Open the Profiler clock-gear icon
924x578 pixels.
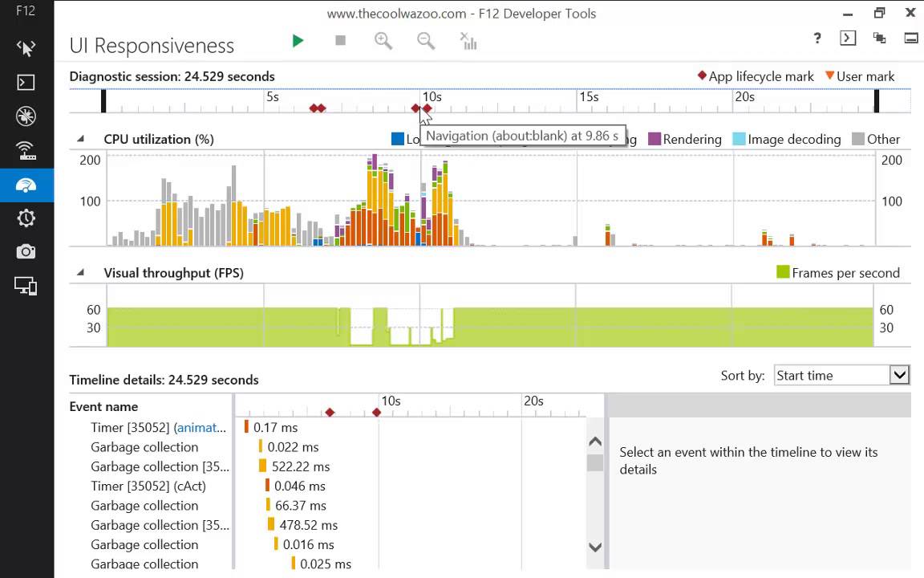coord(26,218)
